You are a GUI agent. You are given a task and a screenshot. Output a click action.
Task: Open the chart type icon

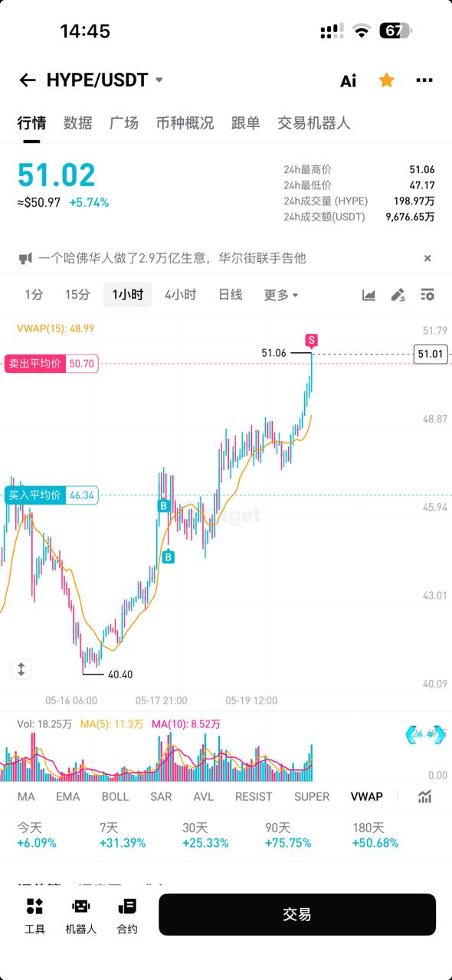coord(368,295)
